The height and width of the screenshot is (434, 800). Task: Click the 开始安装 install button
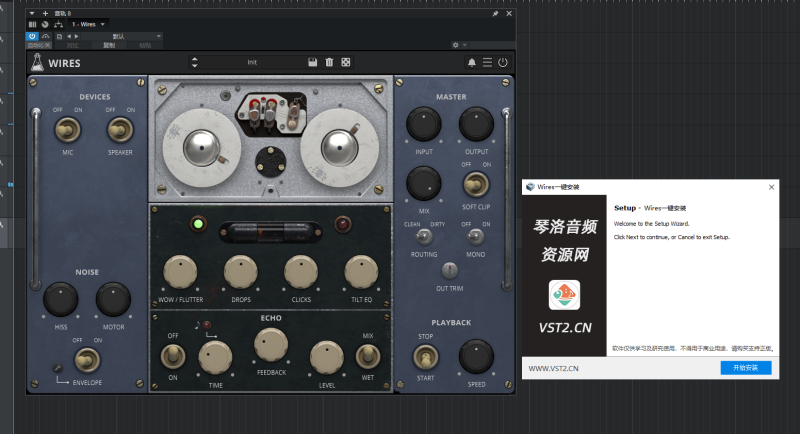pyautogui.click(x=746, y=368)
